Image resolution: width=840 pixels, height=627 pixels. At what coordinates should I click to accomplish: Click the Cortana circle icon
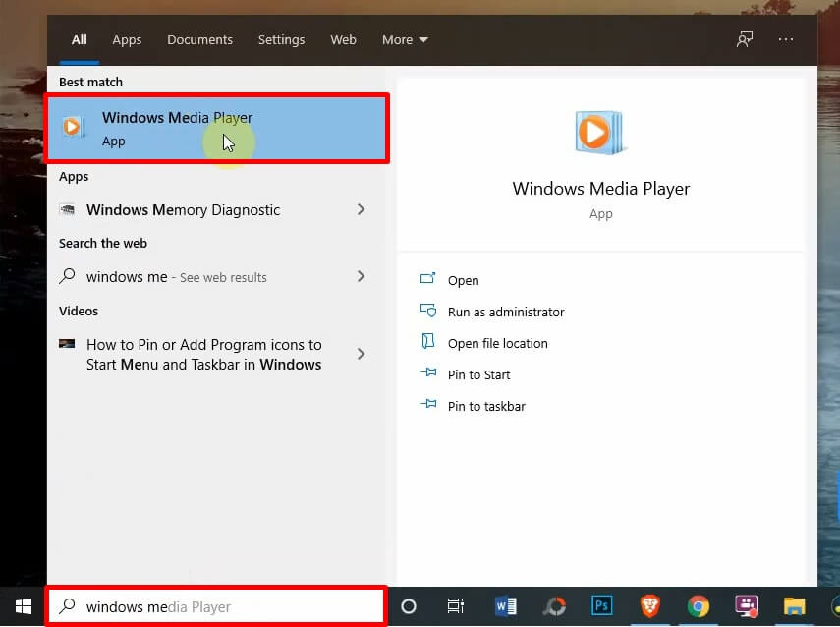tap(409, 606)
